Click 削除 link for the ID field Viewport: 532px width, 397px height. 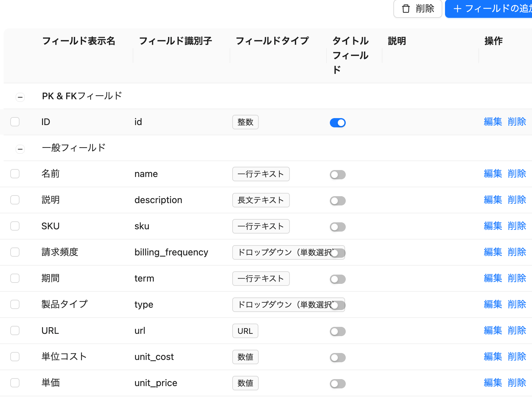point(517,122)
